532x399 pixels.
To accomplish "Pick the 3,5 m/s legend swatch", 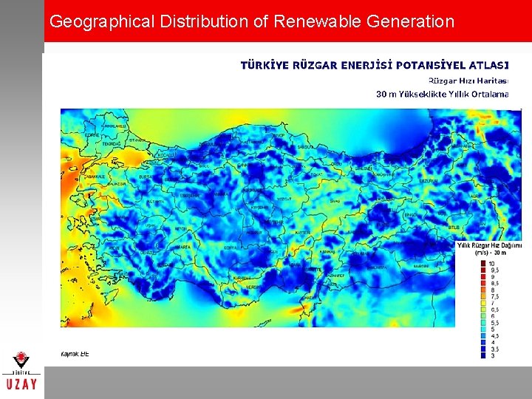I will coord(483,349).
